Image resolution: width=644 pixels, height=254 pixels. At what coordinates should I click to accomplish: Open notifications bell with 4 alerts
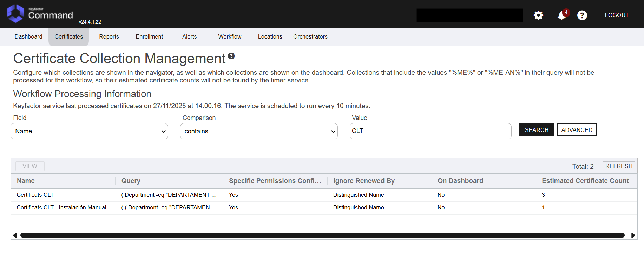coord(561,15)
